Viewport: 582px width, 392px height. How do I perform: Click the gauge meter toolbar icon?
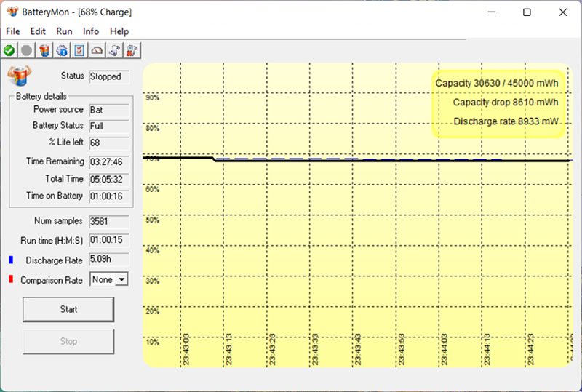point(97,50)
